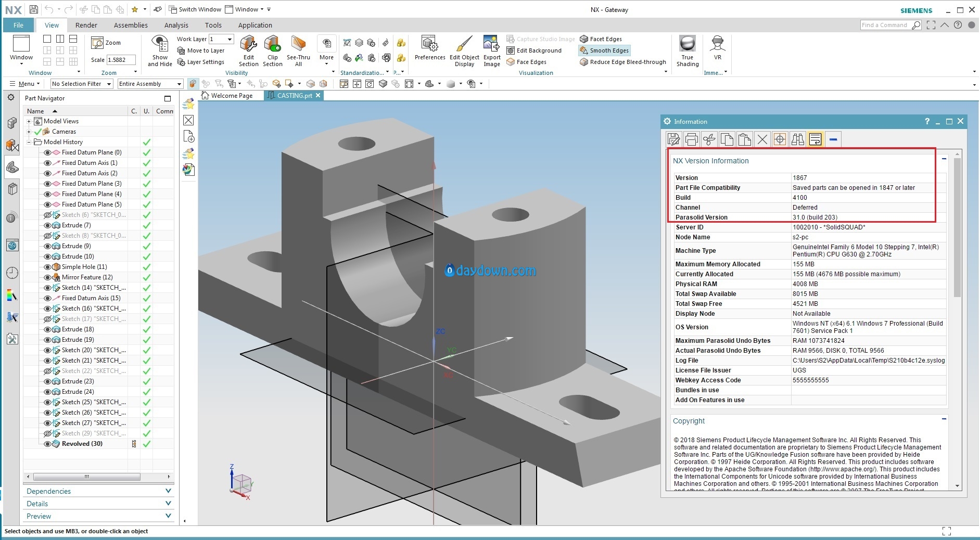Open the Preferences tool

pos(430,48)
